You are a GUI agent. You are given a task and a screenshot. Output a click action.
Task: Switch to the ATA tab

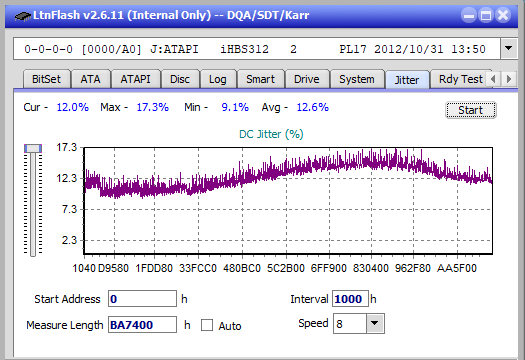90,79
